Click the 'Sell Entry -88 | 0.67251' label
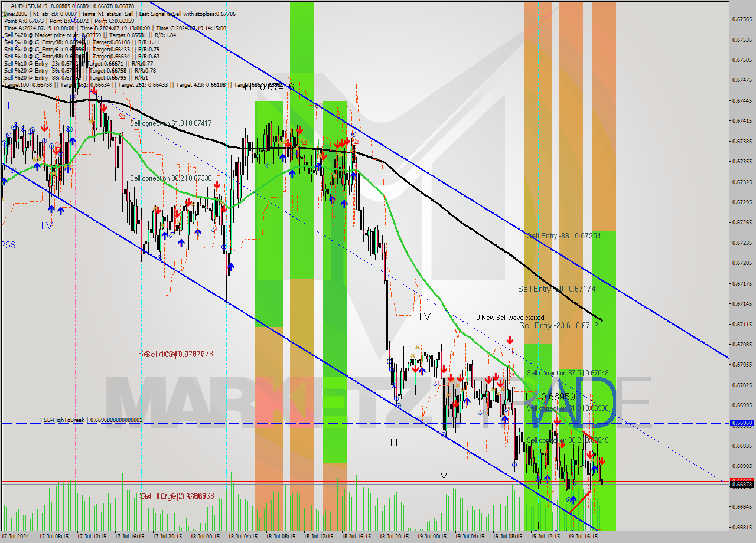 [564, 236]
